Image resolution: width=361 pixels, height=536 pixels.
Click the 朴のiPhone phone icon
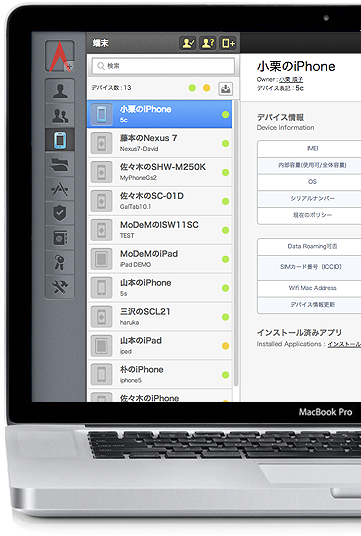[x=102, y=375]
